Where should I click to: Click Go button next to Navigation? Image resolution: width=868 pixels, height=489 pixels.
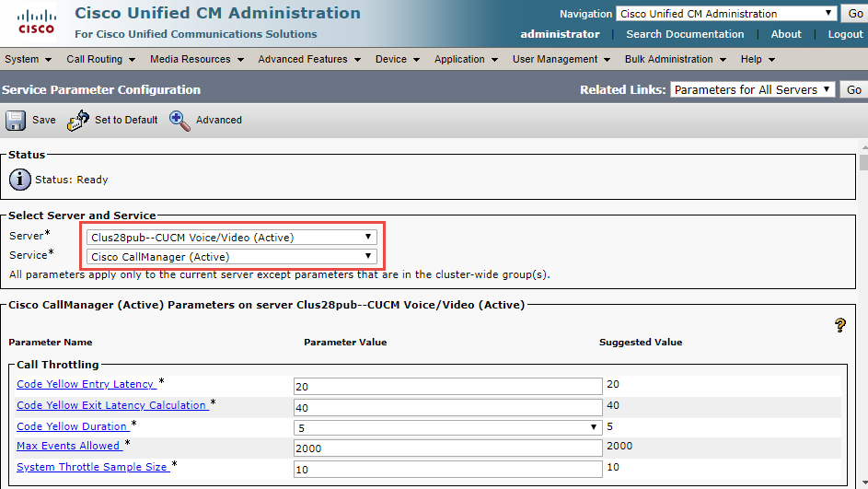855,13
